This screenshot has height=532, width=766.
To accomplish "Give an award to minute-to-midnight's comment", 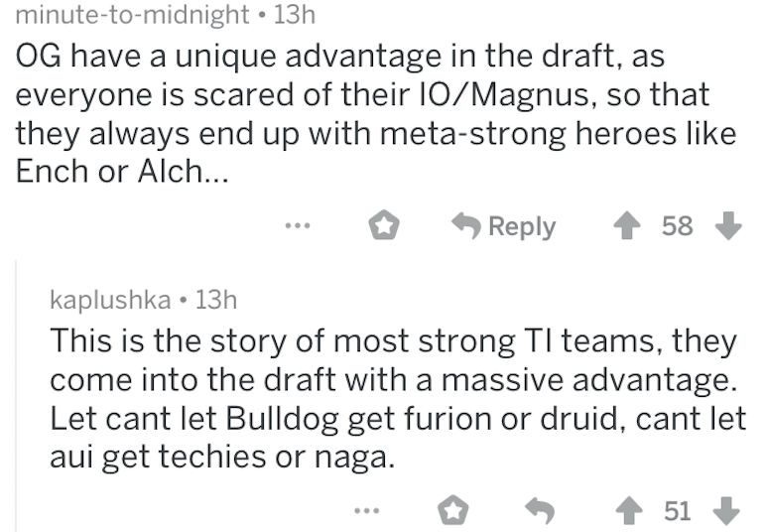I will (x=383, y=227).
